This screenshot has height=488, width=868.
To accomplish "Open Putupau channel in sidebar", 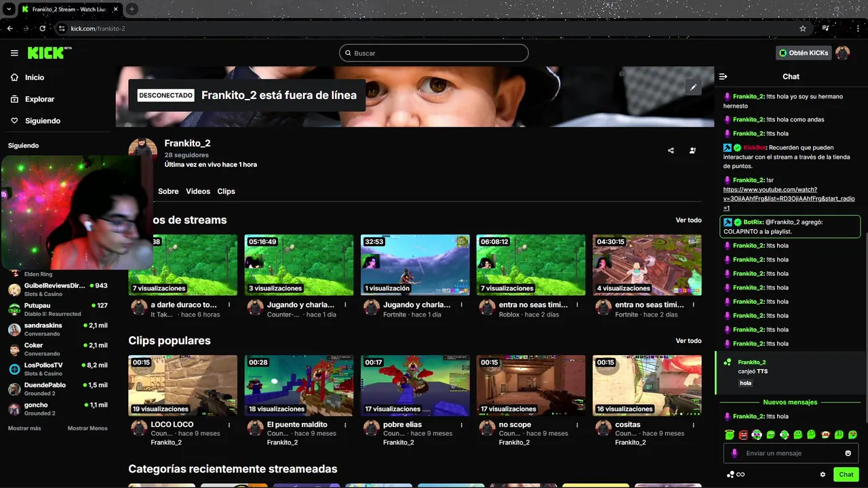I will pos(58,309).
